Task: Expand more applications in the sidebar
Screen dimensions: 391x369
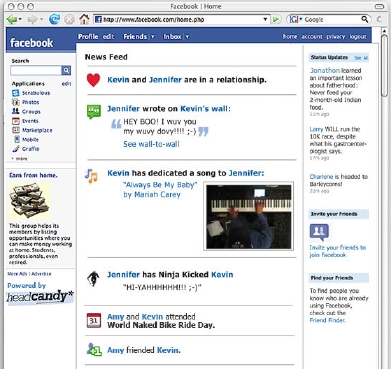Action: click(20, 159)
